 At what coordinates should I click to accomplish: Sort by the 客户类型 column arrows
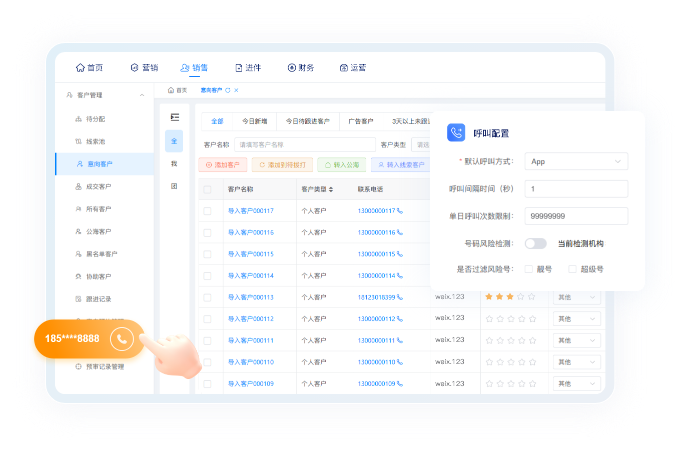[331, 189]
